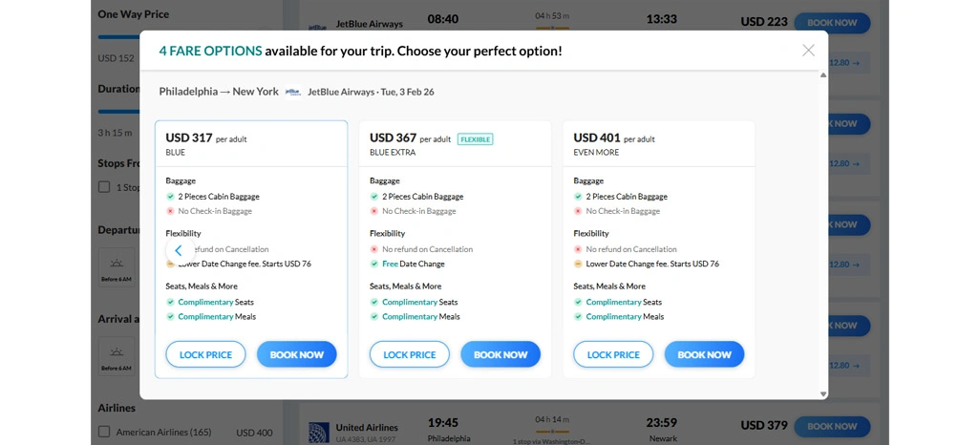Click the JetBlue logo in the trip header
Screen dimensions: 980x445
pyautogui.click(x=293, y=93)
